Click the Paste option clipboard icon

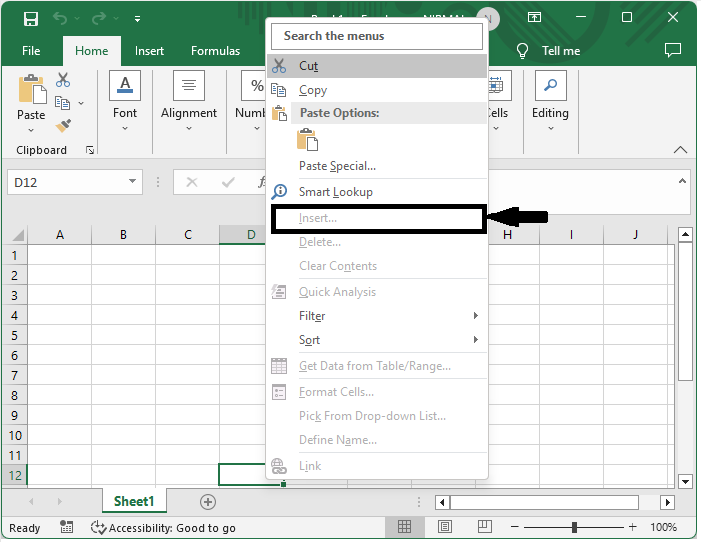(307, 139)
